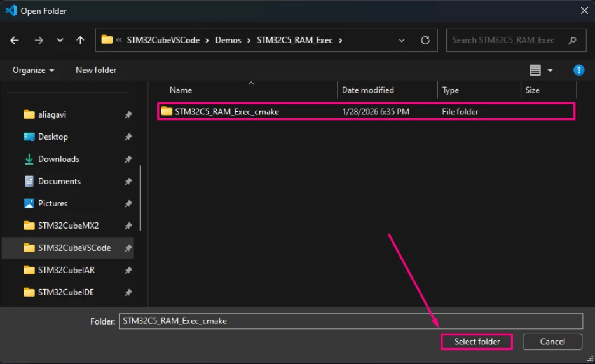Click the pin icon next to Documents
This screenshot has width=595, height=364.
point(128,181)
